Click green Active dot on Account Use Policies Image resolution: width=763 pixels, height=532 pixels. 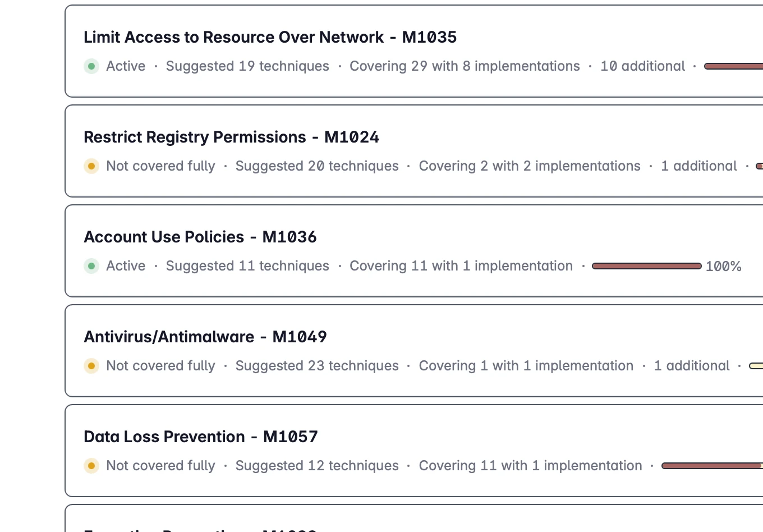point(91,266)
